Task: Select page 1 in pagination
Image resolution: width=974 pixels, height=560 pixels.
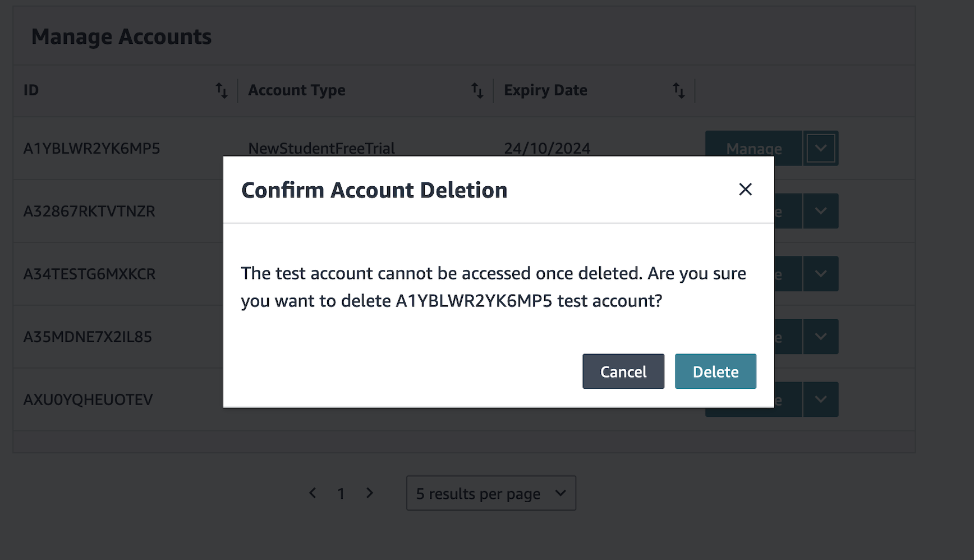Action: 341,493
